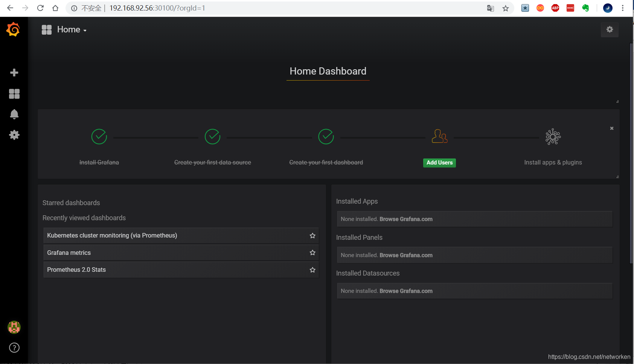Click Install apps & plugins label
634x364 pixels.
tap(553, 163)
